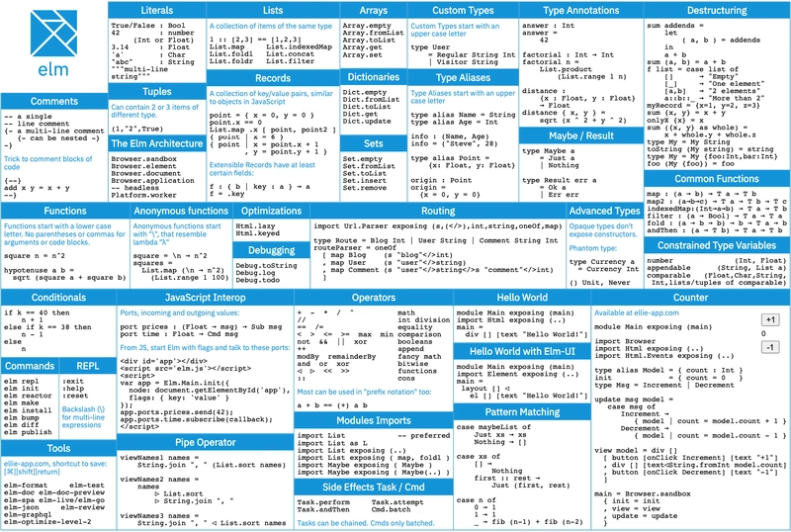Screen dimensions: 791x532
Task: Select 'The Elm Architecture' header
Action: [x=156, y=143]
